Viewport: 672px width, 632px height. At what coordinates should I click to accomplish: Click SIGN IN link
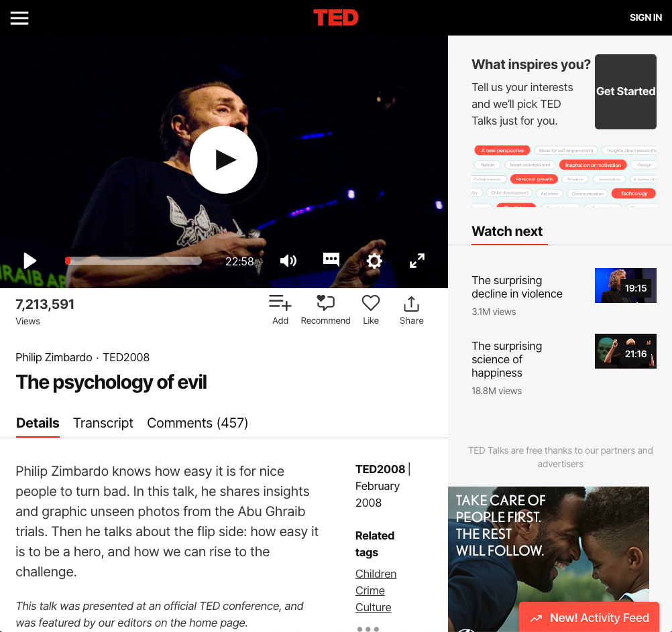[645, 18]
